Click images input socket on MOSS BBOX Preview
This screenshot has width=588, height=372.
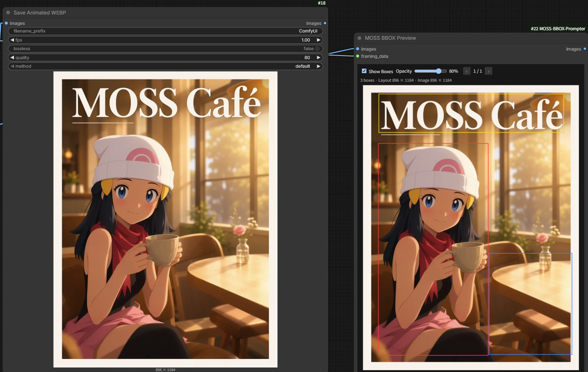[x=357, y=49]
